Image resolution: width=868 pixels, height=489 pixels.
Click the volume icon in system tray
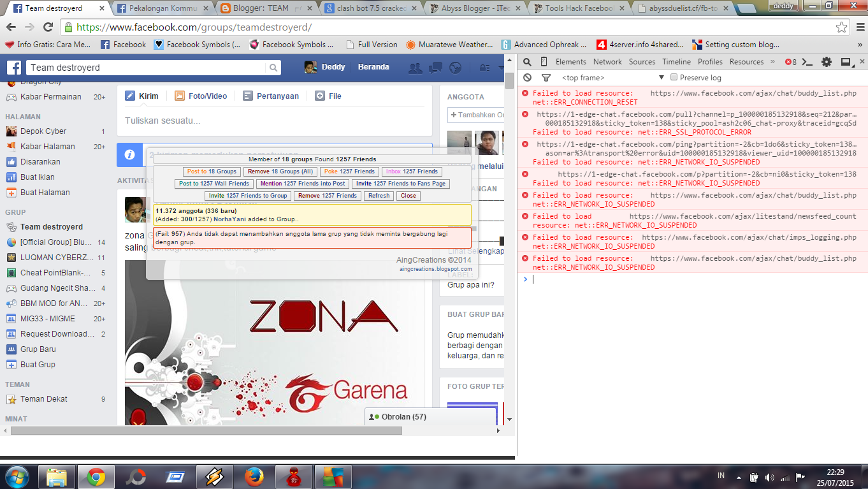click(770, 477)
